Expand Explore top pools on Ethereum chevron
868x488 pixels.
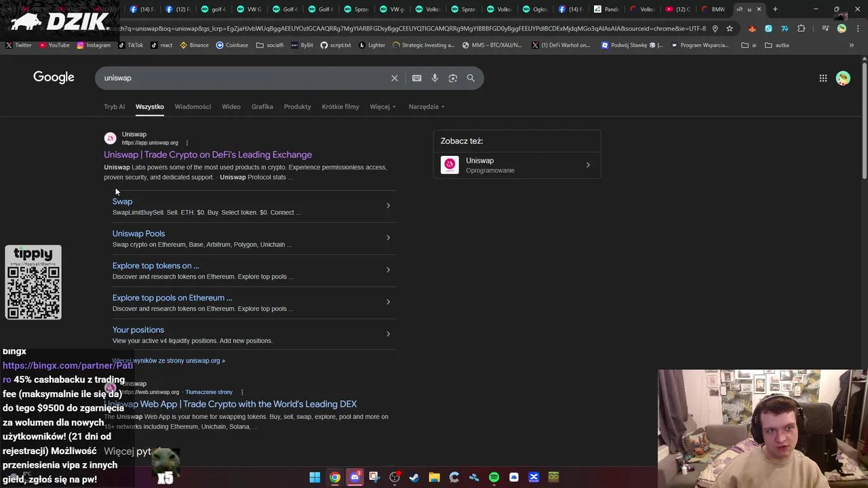tap(388, 302)
